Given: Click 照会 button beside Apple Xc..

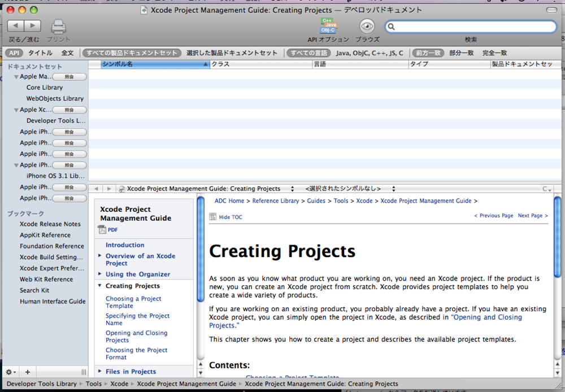Looking at the screenshot, I should [69, 110].
